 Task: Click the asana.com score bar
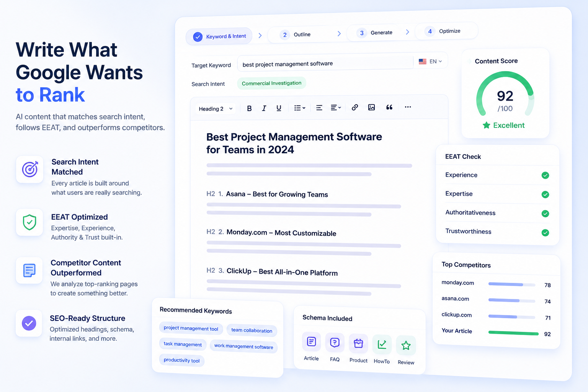coord(512,301)
